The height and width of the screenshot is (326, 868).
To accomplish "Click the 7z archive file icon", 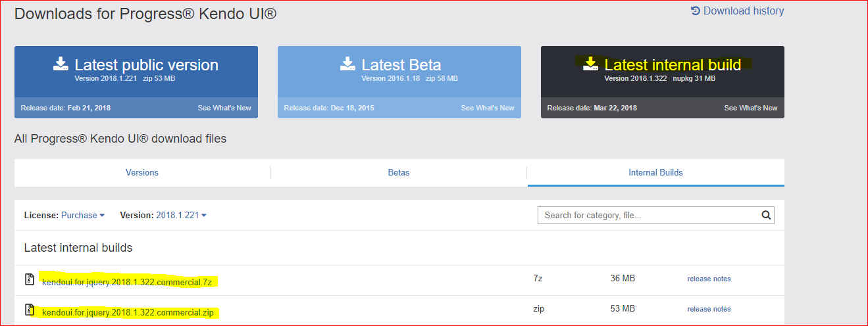I will [x=30, y=280].
